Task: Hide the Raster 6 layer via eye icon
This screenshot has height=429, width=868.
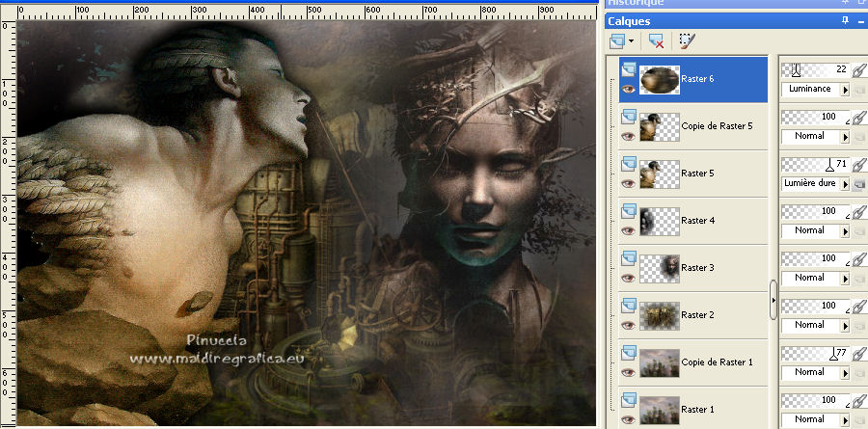Action: click(628, 89)
